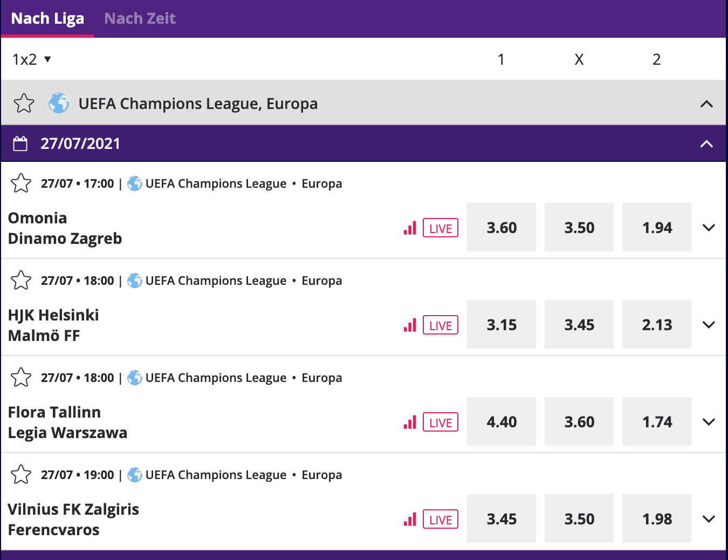Image resolution: width=728 pixels, height=560 pixels.
Task: Toggle favorite star for Omonia vs Dinamo Zagreb
Action: (21, 183)
